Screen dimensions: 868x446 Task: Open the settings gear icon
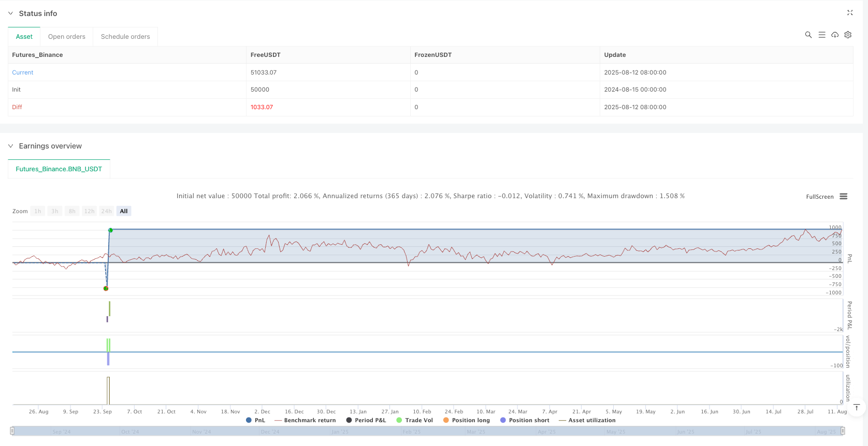point(848,35)
